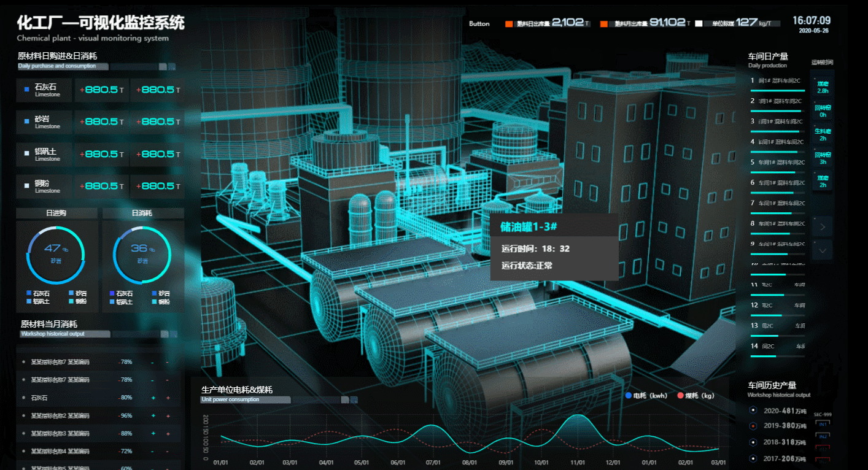Click the Button label in top bar

(479, 24)
